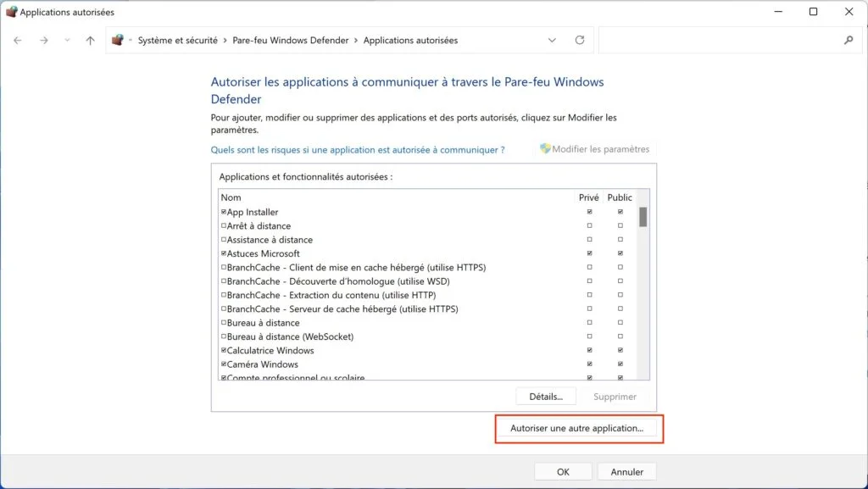Image resolution: width=868 pixels, height=489 pixels.
Task: Open the link about risks of authorizing apps
Action: click(x=357, y=148)
